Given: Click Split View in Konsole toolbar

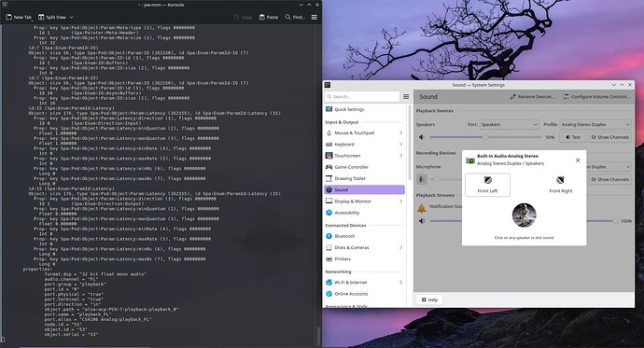Looking at the screenshot, I should [52, 17].
